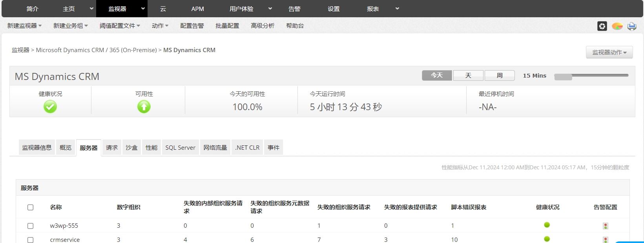Open the 新建业务组 dropdown
The width and height of the screenshot is (644, 243).
(x=71, y=26)
